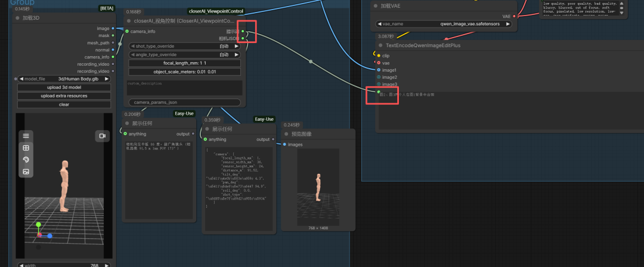This screenshot has width=644, height=267.
Task: Click right arrow of vae_name selector
Action: [x=507, y=24]
